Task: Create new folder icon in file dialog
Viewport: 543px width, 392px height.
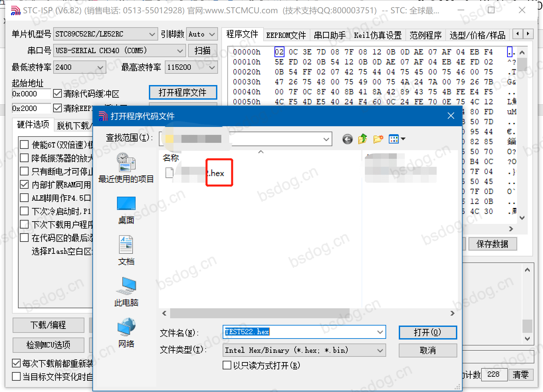Action: (378, 139)
